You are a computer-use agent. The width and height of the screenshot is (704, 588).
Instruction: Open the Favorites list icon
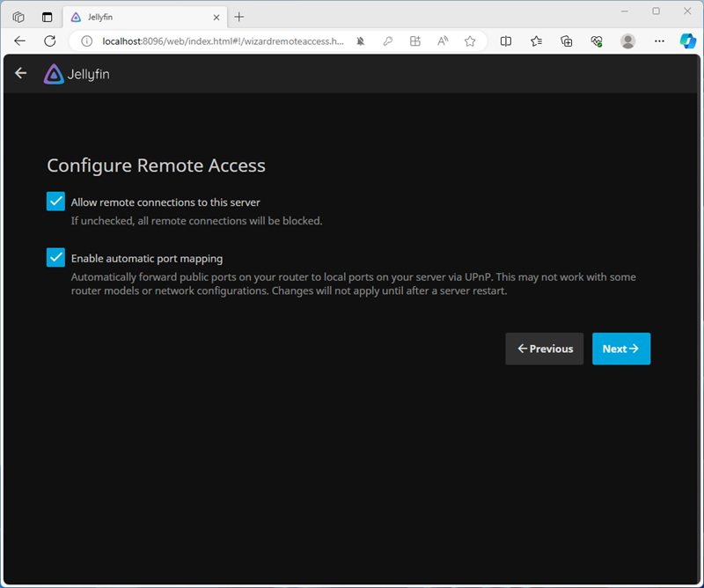[x=536, y=41]
